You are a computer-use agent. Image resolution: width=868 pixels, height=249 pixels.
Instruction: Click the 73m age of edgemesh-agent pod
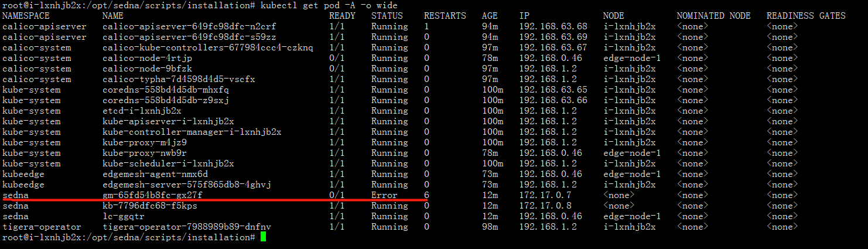(490, 174)
